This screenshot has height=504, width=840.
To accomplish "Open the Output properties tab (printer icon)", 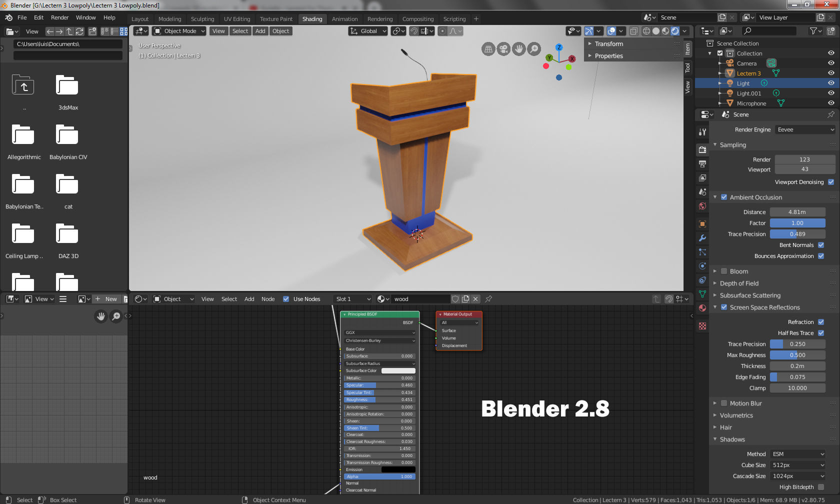I will (702, 164).
